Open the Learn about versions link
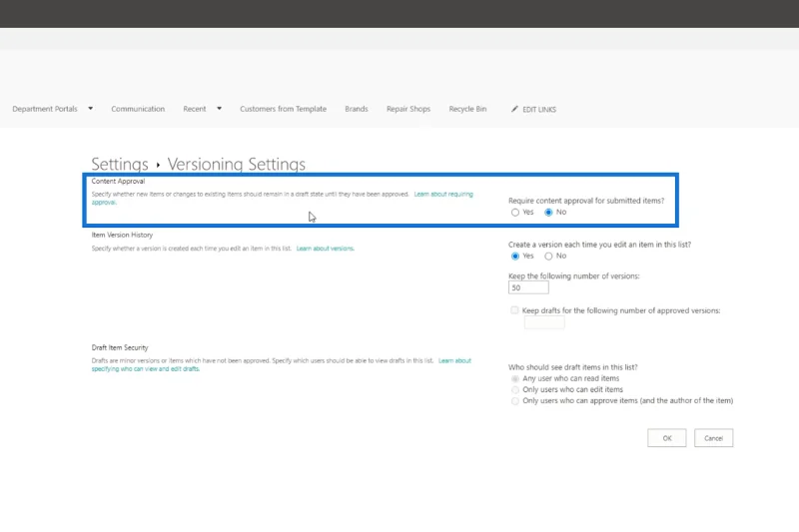Screen dimensions: 799x532 point(326,249)
